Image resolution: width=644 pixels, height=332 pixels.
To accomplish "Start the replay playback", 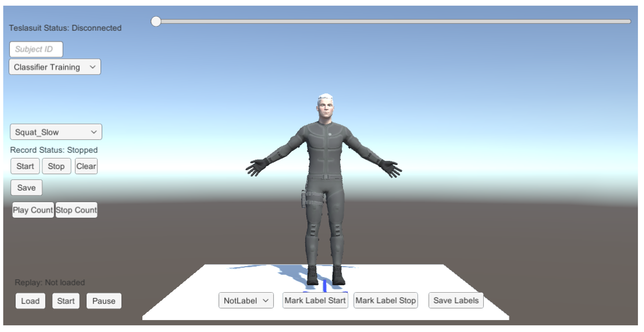I will (x=66, y=301).
